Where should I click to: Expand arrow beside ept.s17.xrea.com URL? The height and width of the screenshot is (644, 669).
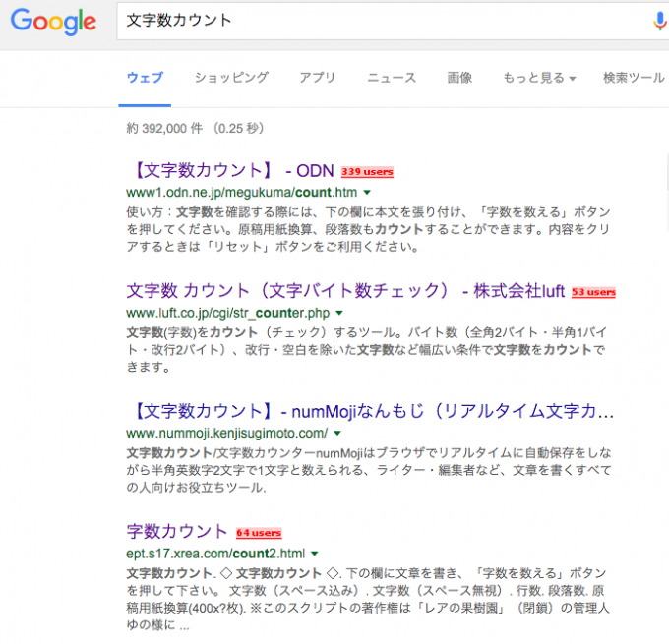click(x=315, y=554)
